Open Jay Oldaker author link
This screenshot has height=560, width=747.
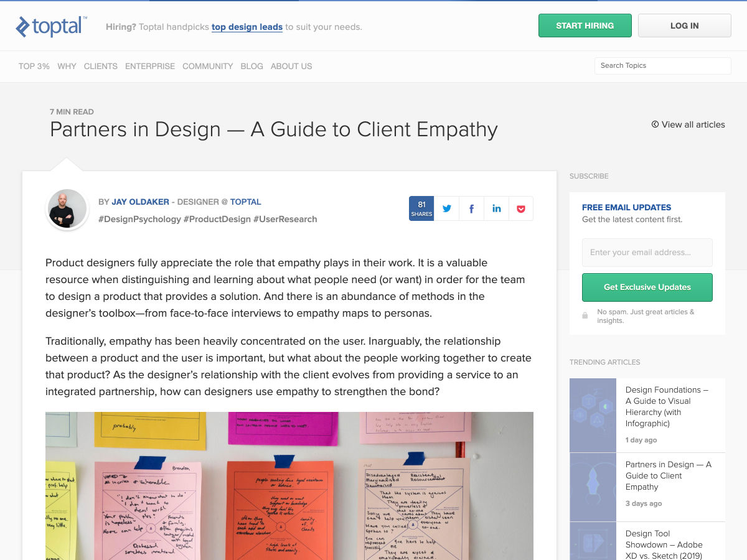pos(140,202)
